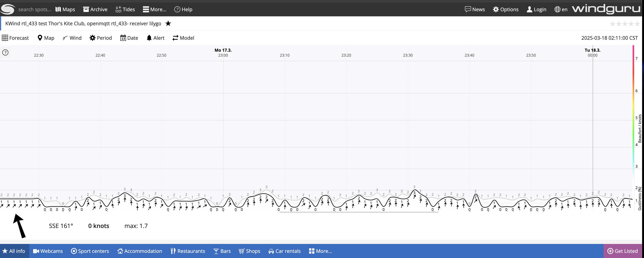Open the Period selector
Viewport: 644px width, 258px height.
(x=101, y=38)
